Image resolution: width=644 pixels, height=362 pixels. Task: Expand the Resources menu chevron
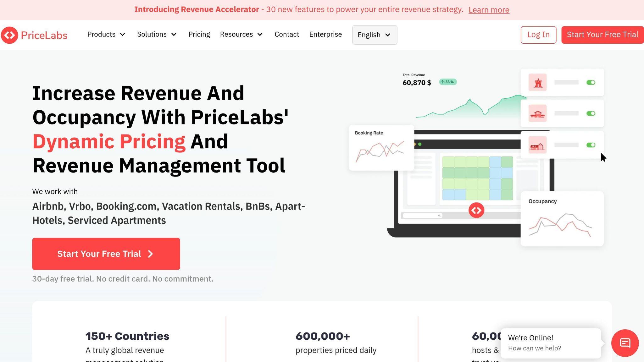260,35
